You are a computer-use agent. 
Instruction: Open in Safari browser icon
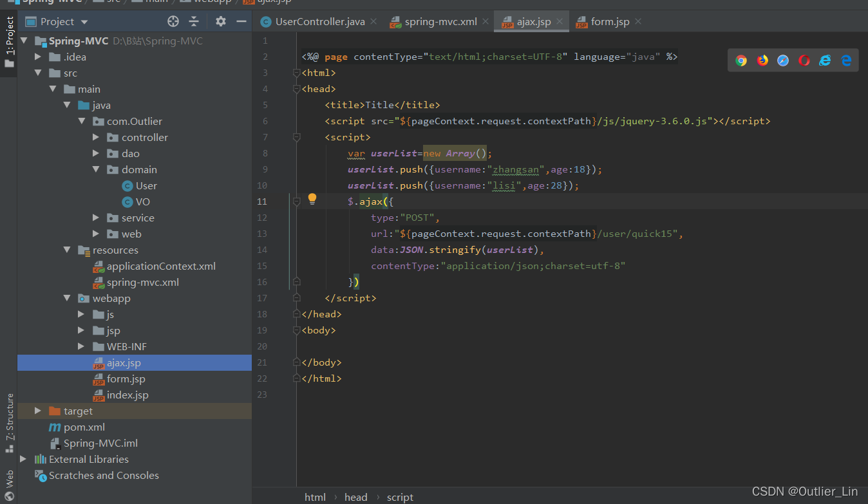(783, 61)
